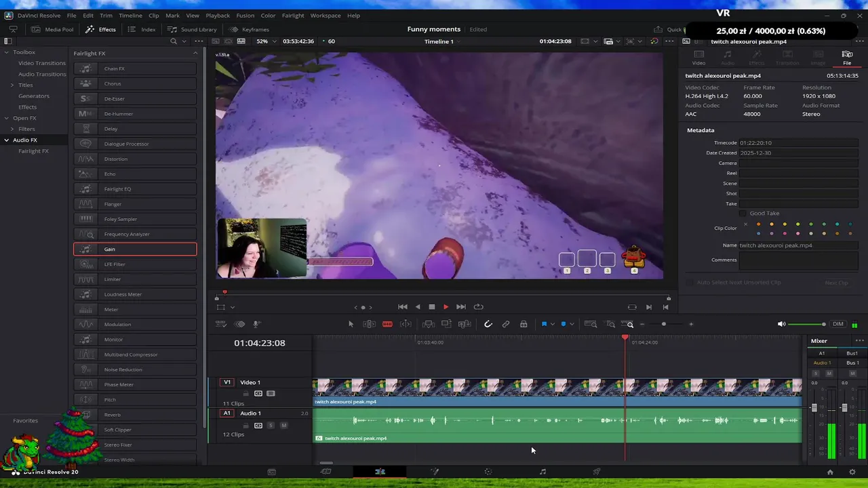Add a blue flag to clip

click(x=544, y=324)
